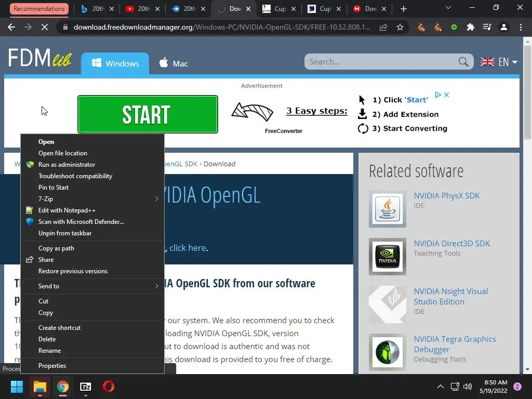This screenshot has height=399, width=532.
Task: Open the Chrome profile icon
Action: point(504,27)
